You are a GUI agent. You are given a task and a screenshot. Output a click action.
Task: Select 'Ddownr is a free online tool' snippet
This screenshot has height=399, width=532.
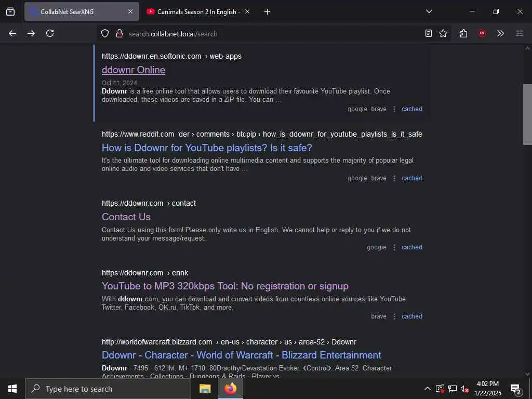(x=246, y=96)
